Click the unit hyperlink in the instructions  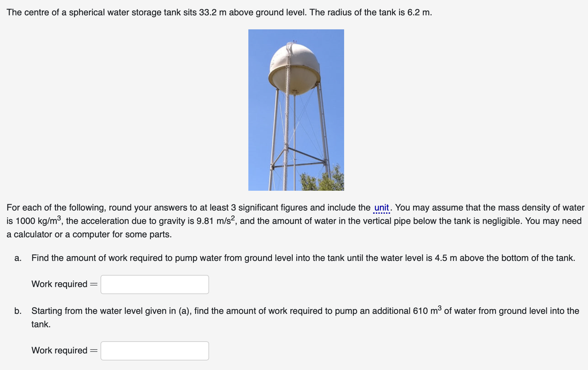click(x=381, y=207)
